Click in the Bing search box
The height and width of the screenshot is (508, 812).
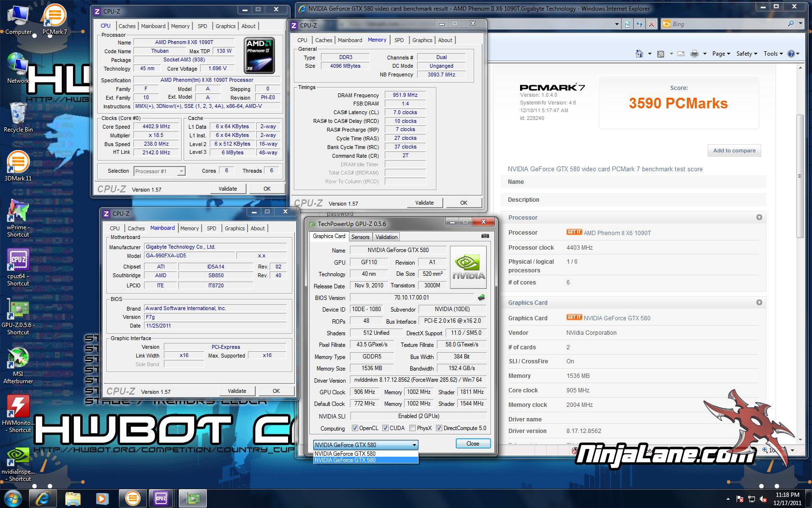pos(728,24)
